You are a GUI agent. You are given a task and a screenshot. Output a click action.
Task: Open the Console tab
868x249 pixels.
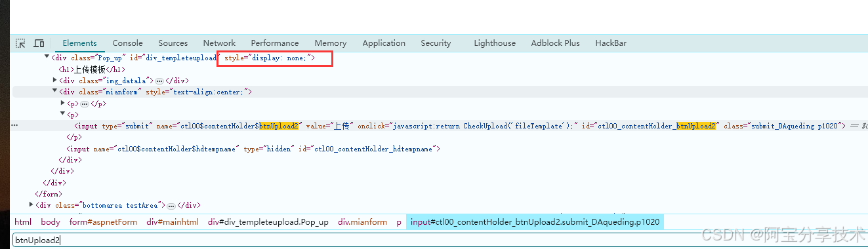point(127,43)
